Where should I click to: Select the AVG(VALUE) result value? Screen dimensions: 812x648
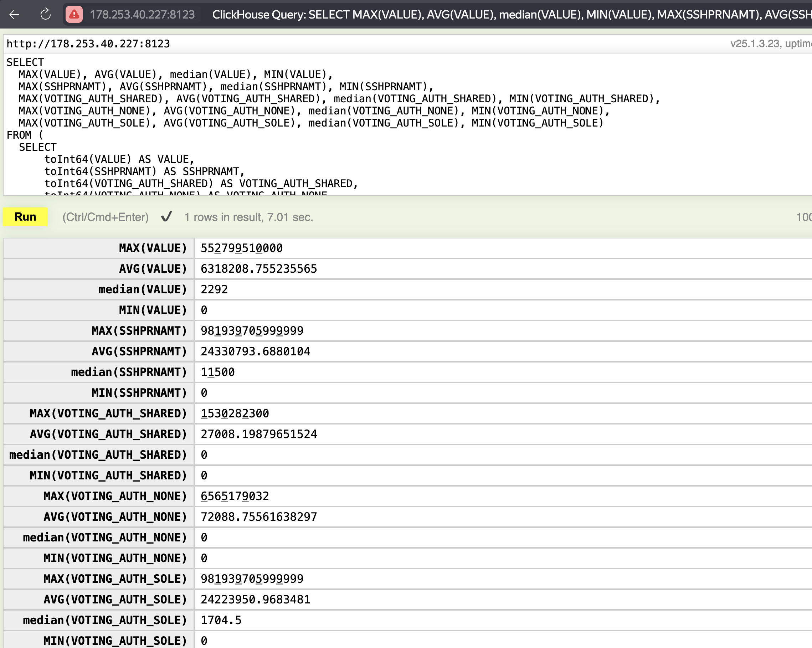coord(259,269)
